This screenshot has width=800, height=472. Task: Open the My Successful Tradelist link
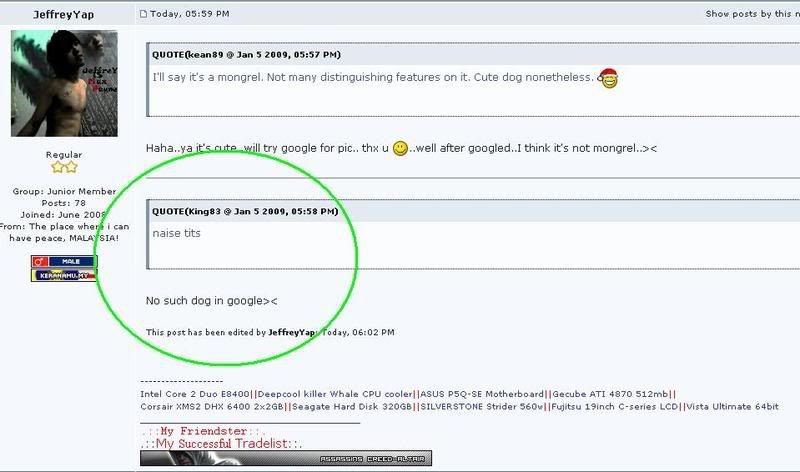221,443
